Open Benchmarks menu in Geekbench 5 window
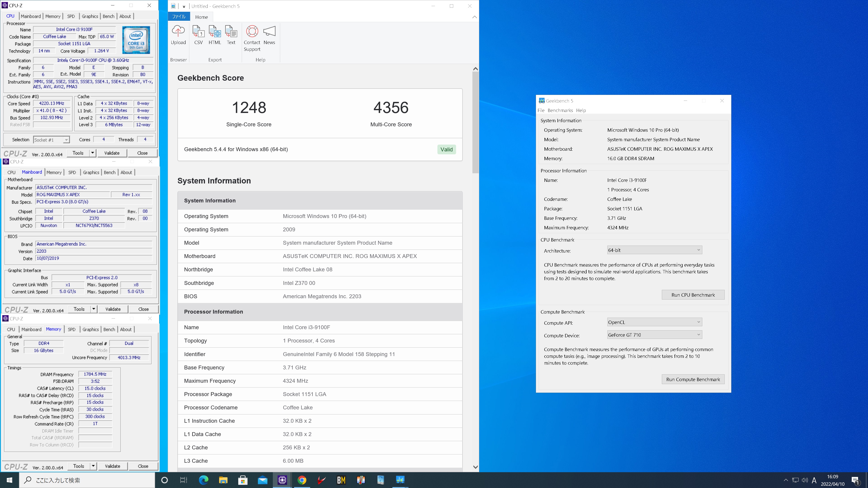Viewport: 868px width, 488px height. (560, 110)
